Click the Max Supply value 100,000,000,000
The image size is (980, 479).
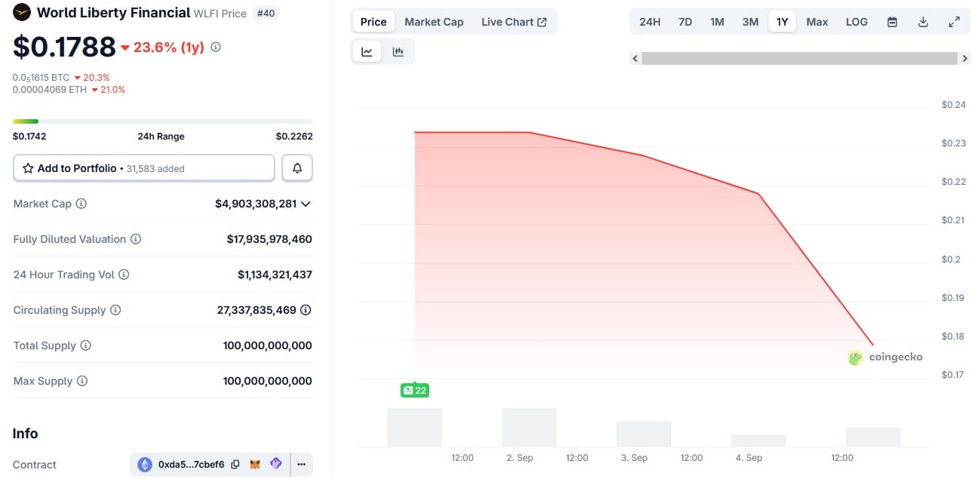coord(267,381)
